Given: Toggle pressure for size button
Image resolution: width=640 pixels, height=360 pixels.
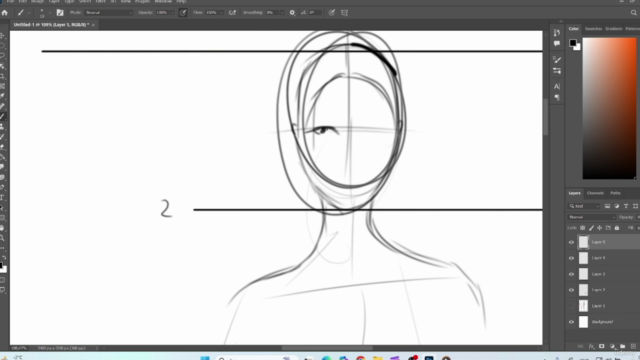Looking at the screenshot, I should (x=331, y=13).
